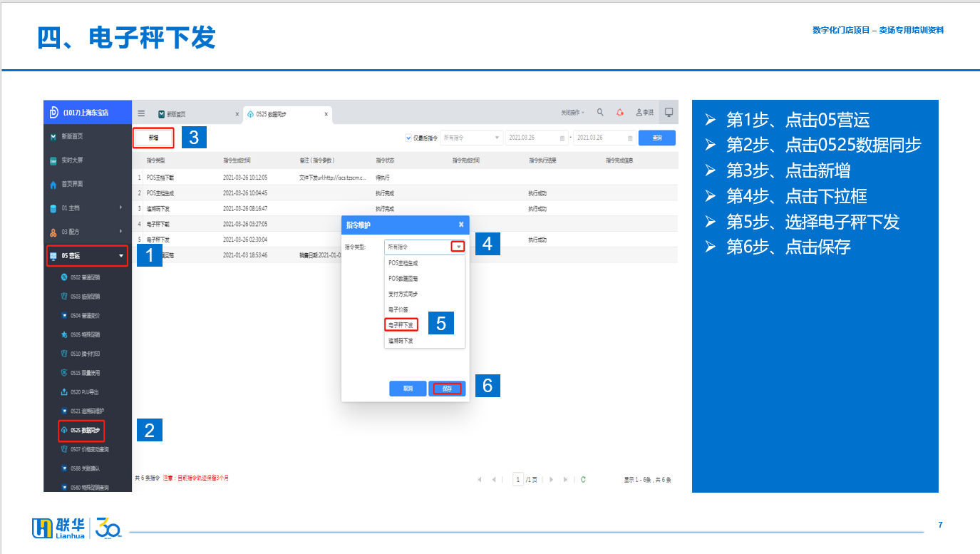The image size is (980, 554).
Task: Click the database icon beside 01 主档
Action: 53,208
